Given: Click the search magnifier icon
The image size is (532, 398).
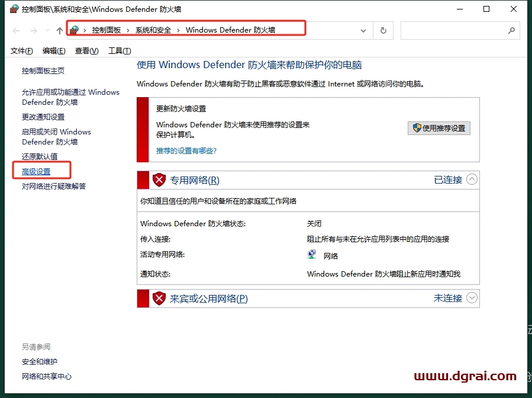Looking at the screenshot, I should (x=511, y=31).
